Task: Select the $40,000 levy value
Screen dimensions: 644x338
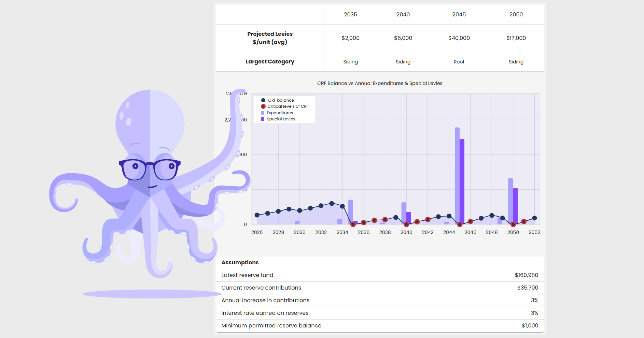Action: (459, 38)
